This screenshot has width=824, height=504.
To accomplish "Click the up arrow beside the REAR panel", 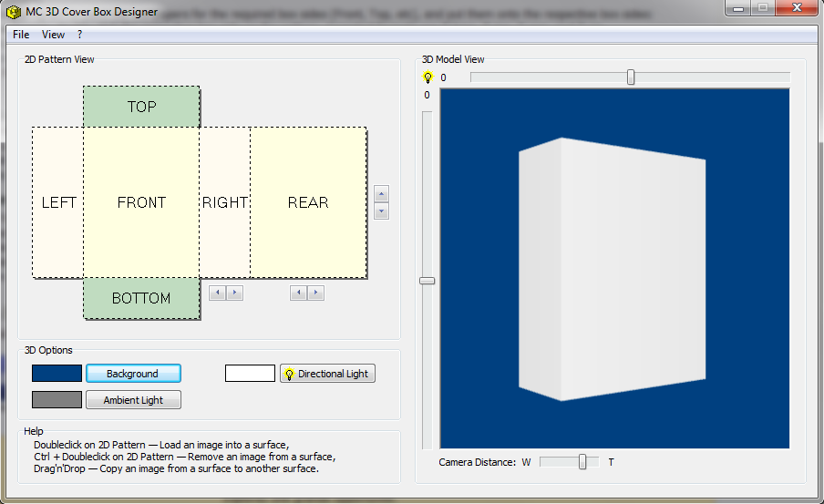I will pyautogui.click(x=382, y=194).
